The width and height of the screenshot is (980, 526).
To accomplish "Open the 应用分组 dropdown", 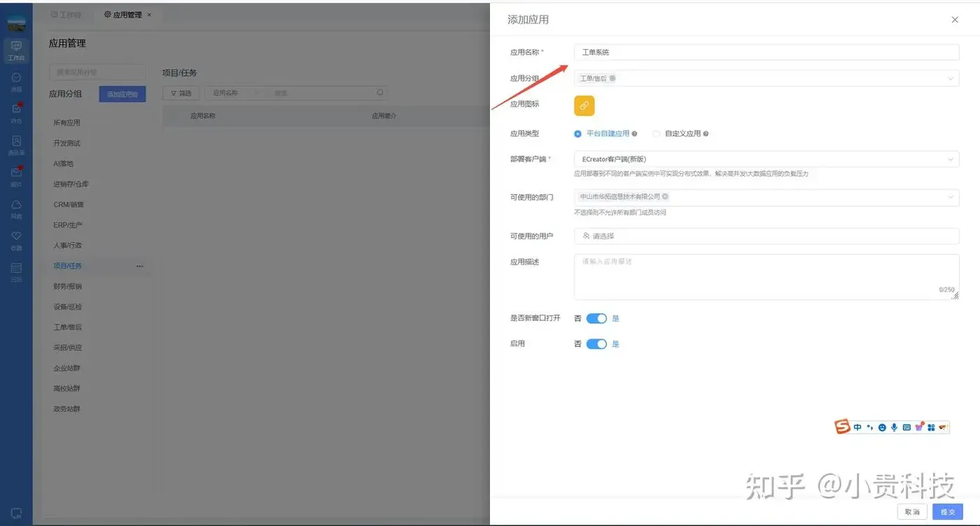I will click(x=766, y=78).
